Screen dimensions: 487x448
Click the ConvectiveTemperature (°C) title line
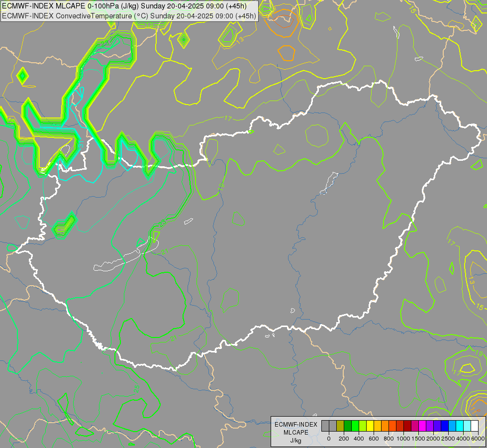point(129,16)
